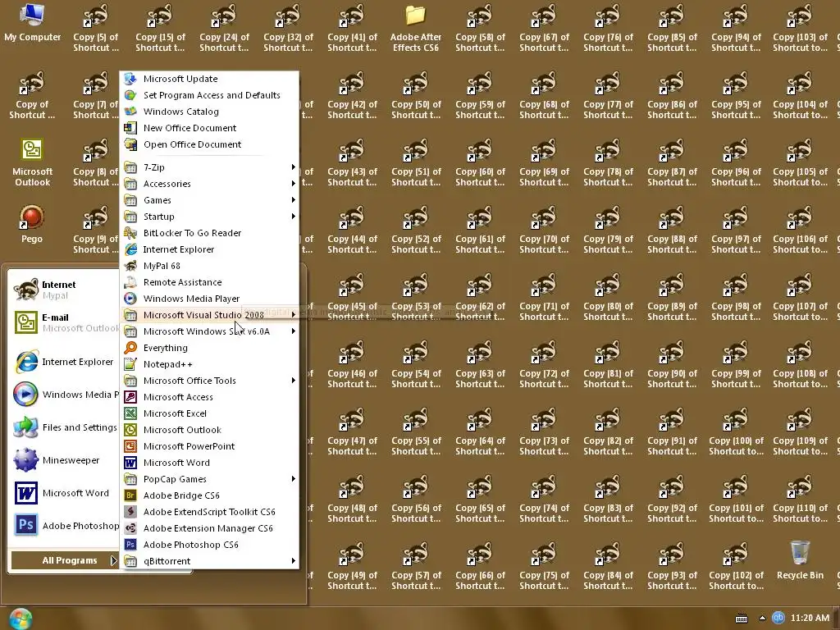Click the Everything search icon
This screenshot has width=840, height=630.
[x=130, y=348]
